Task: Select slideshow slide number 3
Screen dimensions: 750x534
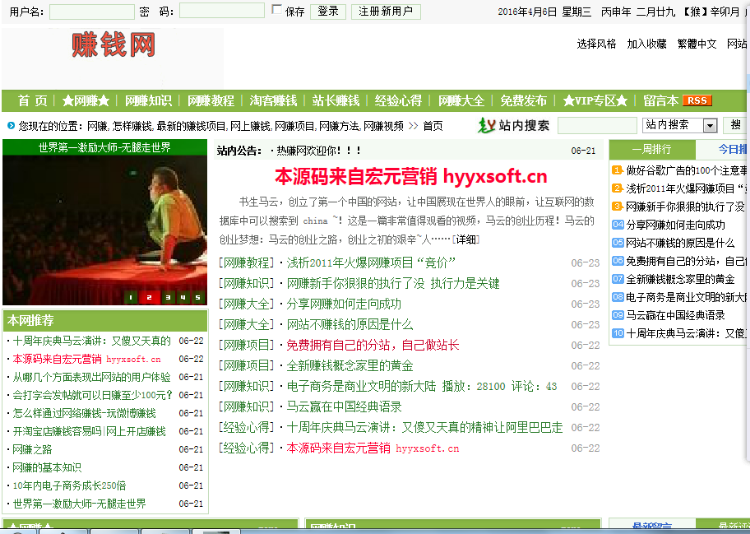Action: [167, 297]
